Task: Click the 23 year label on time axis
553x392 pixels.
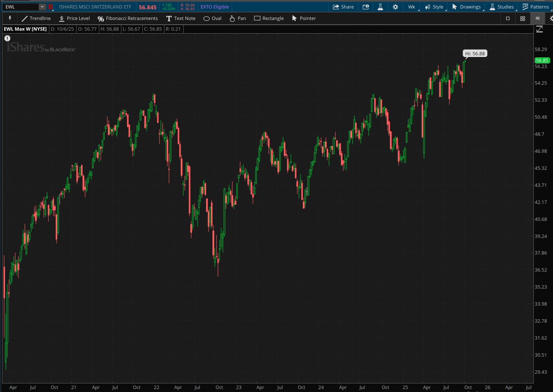Action: pyautogui.click(x=239, y=387)
